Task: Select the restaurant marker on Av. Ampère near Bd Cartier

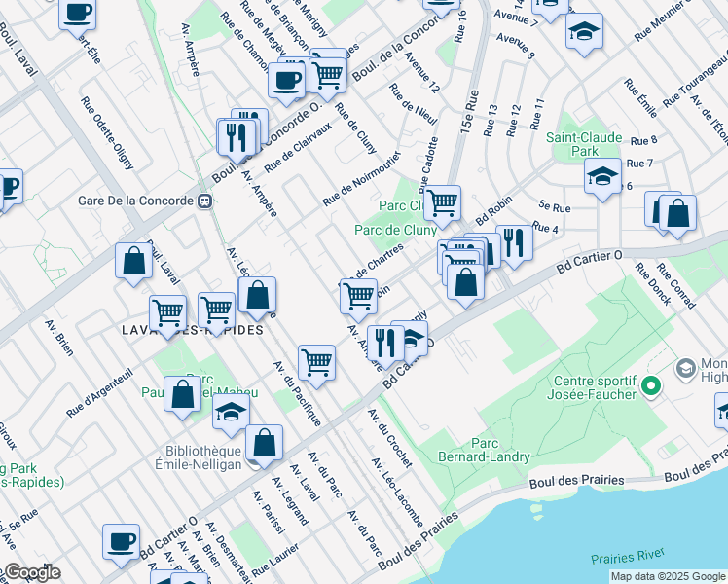Action: 385,347
